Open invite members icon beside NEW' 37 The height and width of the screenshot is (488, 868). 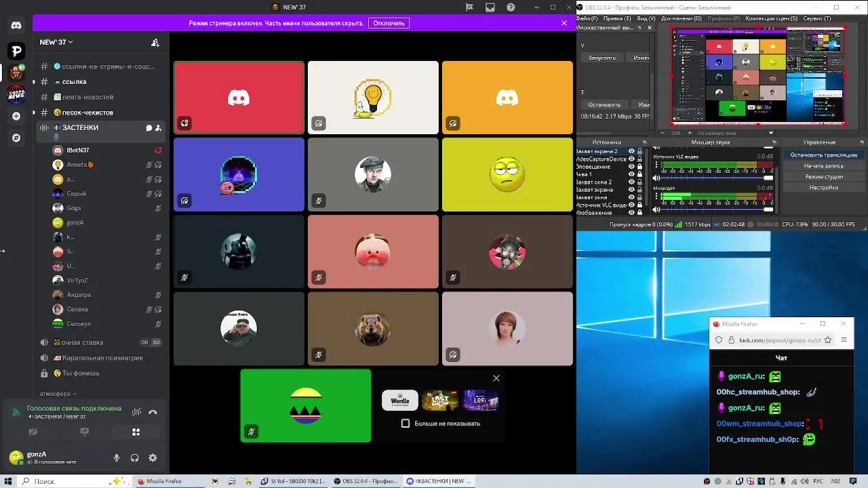point(155,42)
